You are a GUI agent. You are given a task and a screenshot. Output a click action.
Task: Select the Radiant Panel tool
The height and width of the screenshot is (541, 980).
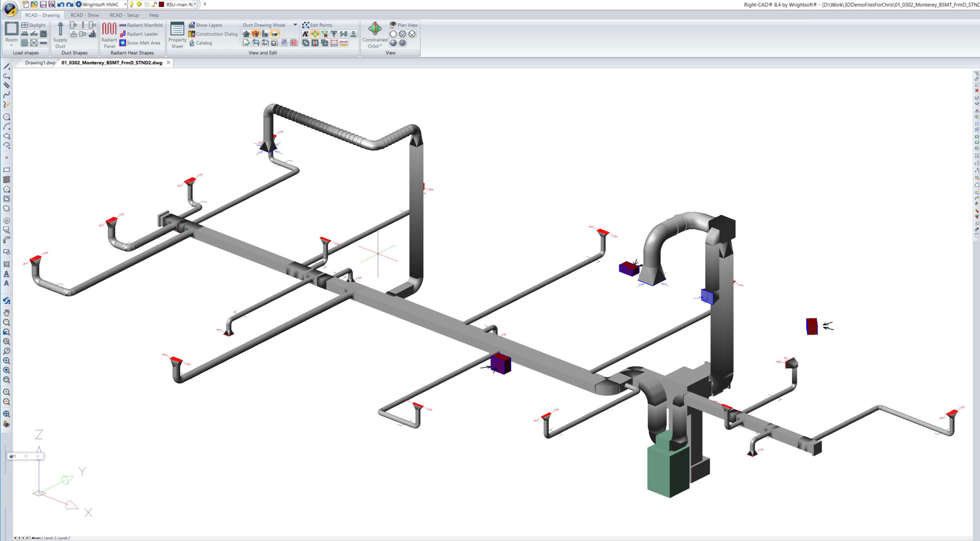109,36
